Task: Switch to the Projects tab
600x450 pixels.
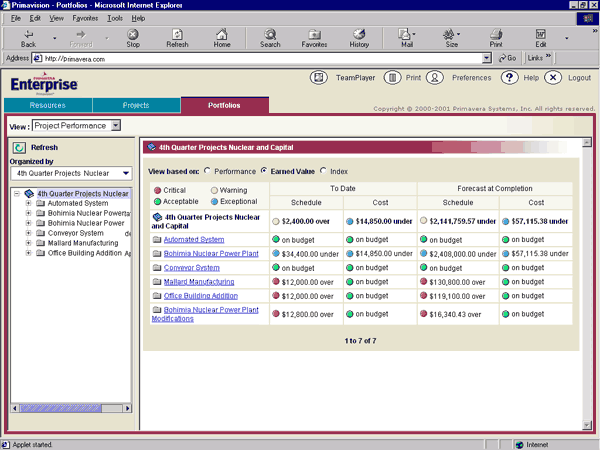Action: click(136, 105)
